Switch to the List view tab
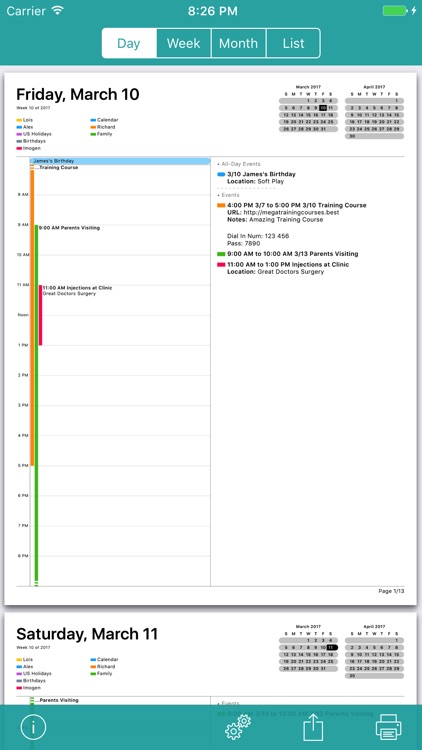The height and width of the screenshot is (750, 422). pos(293,43)
